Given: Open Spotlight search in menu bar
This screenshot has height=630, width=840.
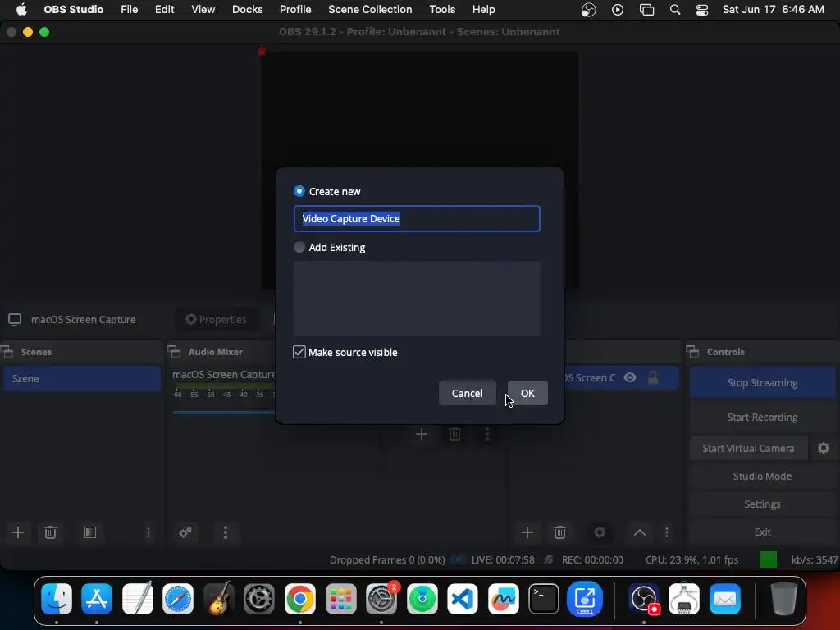Looking at the screenshot, I should [675, 10].
